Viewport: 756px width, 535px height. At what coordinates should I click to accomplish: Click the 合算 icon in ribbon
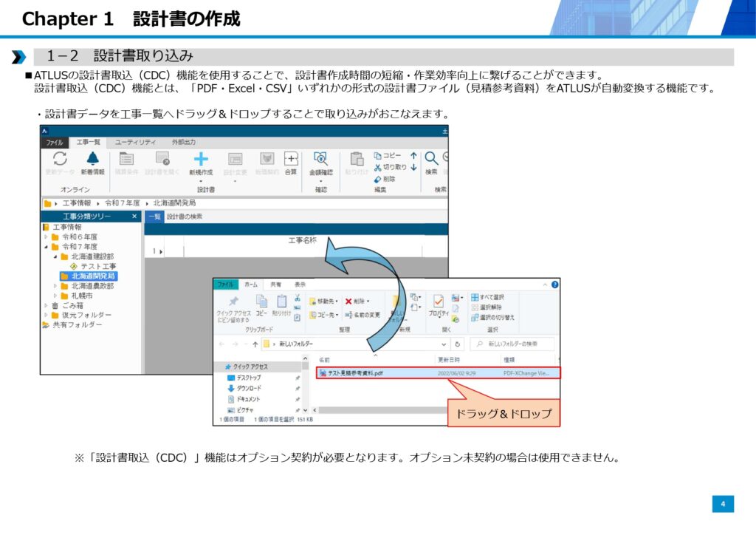(291, 160)
